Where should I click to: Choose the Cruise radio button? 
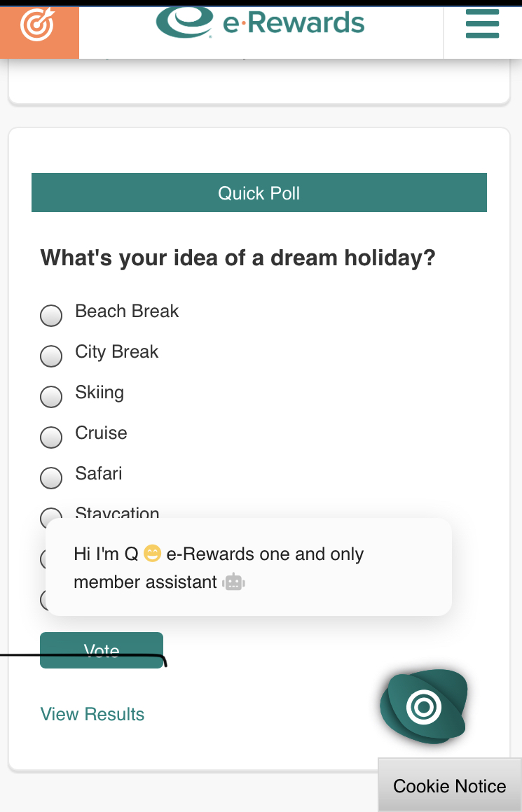click(x=51, y=437)
